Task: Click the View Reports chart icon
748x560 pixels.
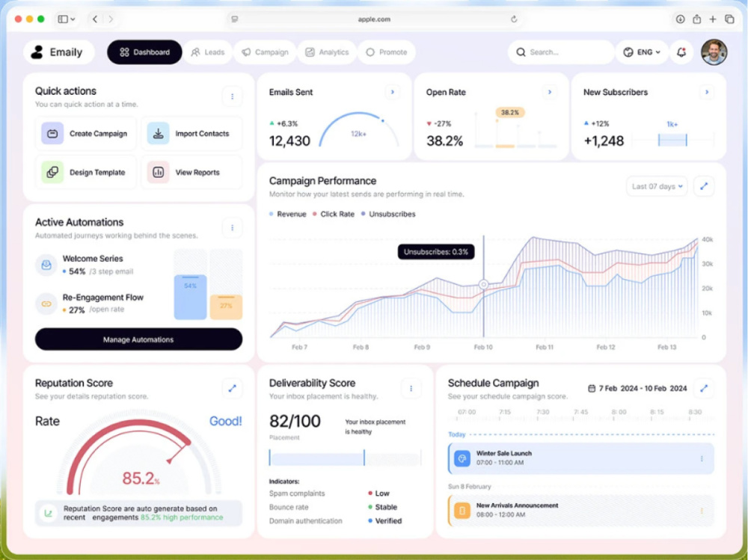Action: click(x=158, y=172)
